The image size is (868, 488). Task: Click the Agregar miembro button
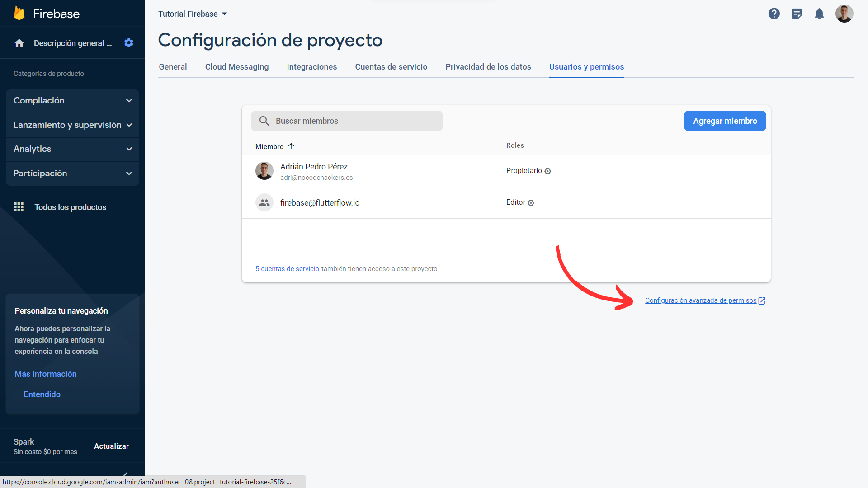coord(725,121)
